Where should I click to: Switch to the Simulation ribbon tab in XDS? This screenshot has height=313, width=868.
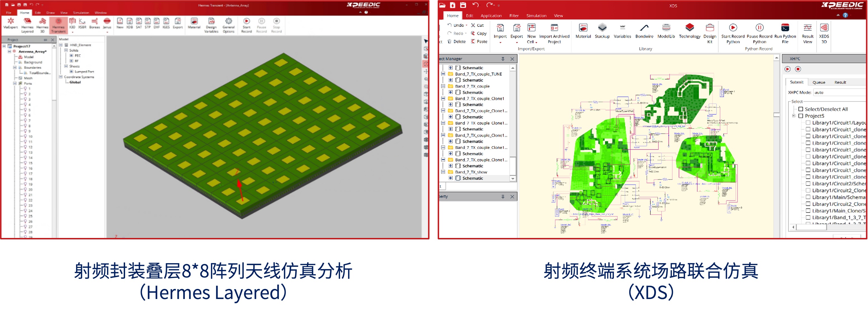tap(536, 15)
